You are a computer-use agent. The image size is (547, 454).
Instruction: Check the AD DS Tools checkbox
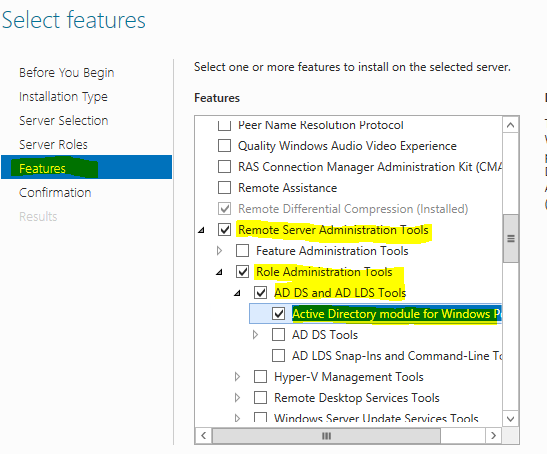[x=278, y=334]
